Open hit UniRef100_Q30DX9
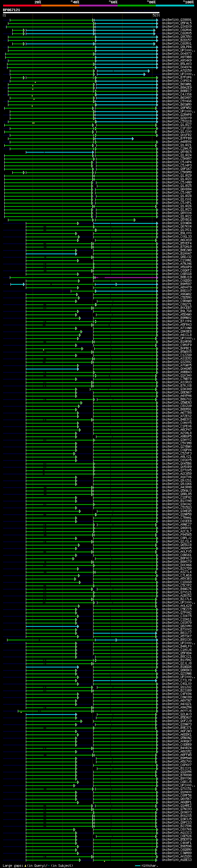Screen dimensions: 197x868 tap(177, 26)
